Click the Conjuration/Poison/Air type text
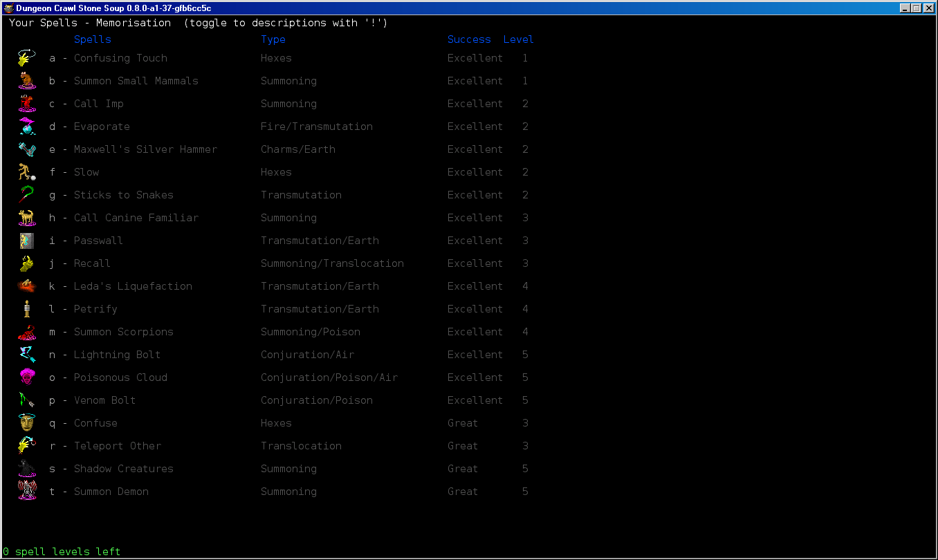938x560 pixels. (x=329, y=377)
